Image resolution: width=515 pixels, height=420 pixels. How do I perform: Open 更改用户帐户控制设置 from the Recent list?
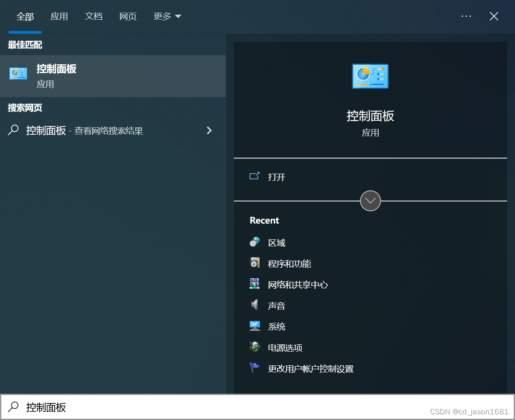311,368
